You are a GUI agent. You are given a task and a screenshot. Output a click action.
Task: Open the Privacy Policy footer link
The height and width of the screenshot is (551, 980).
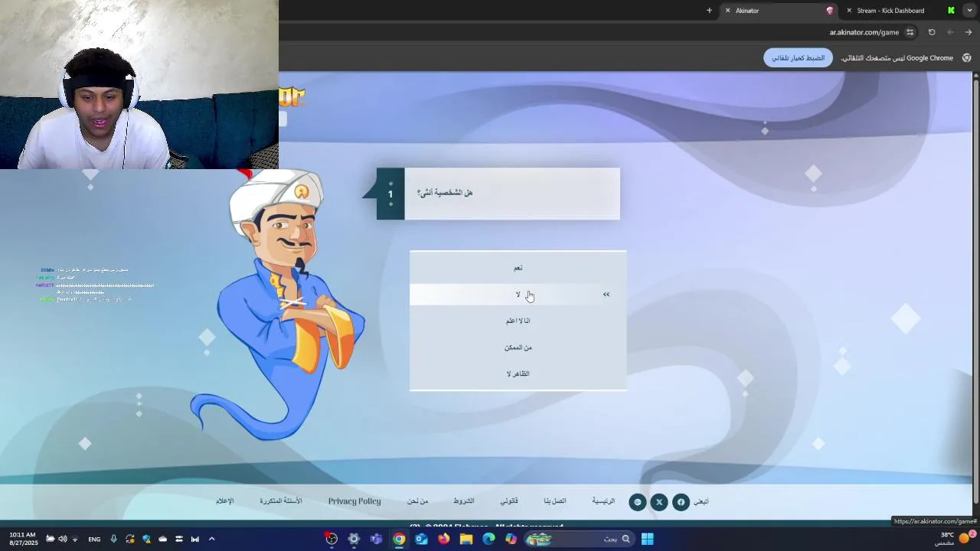coord(354,501)
